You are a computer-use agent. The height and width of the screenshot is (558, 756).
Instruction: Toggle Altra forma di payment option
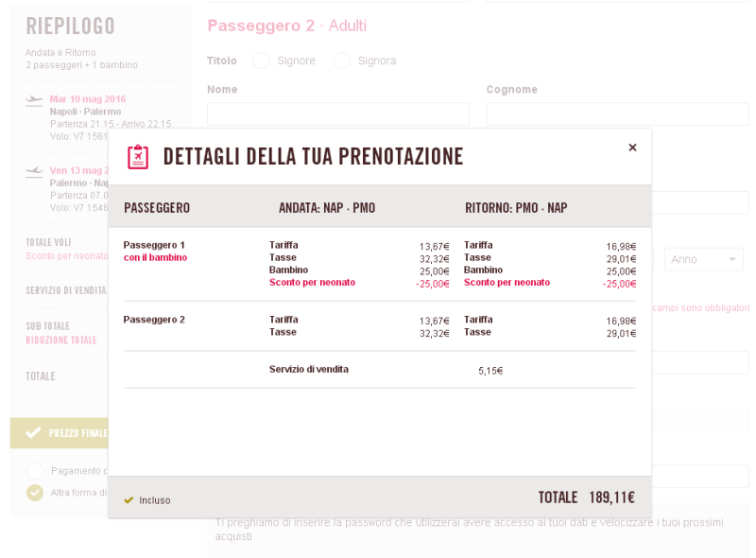click(35, 493)
